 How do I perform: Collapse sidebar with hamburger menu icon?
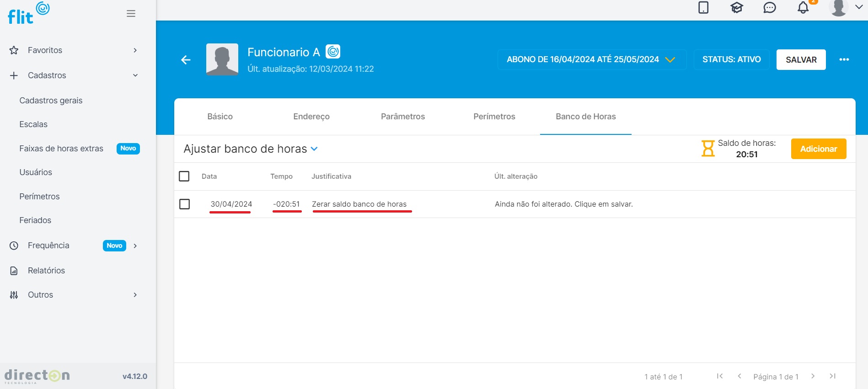point(131,14)
